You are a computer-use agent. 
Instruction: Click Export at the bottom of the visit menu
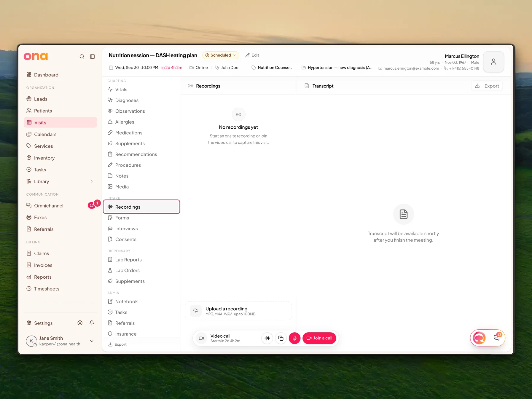(x=117, y=344)
